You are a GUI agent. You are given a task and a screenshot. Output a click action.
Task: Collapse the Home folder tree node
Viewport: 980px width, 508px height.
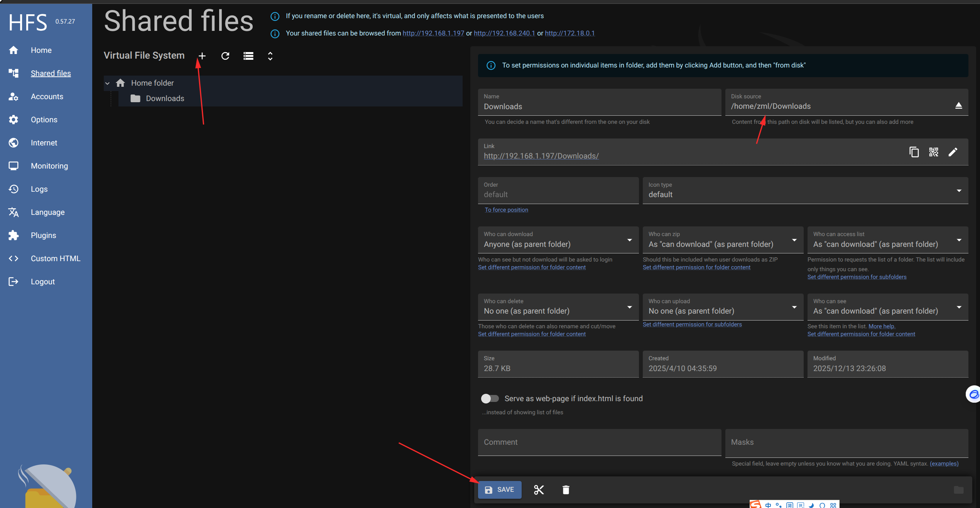108,83
